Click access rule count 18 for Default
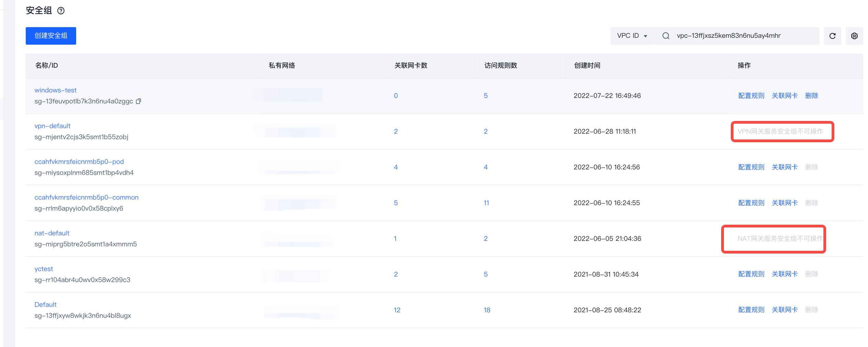The image size is (868, 347). (x=487, y=310)
